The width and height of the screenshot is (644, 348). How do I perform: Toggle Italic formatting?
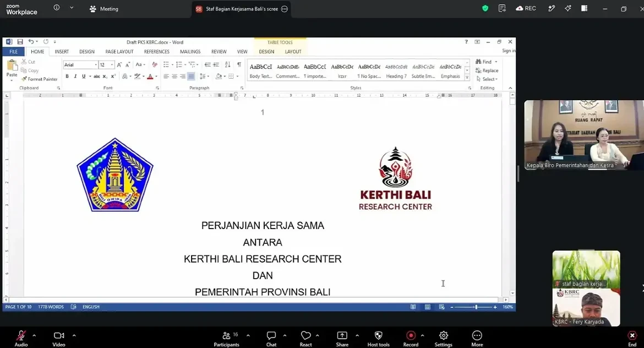(x=75, y=76)
